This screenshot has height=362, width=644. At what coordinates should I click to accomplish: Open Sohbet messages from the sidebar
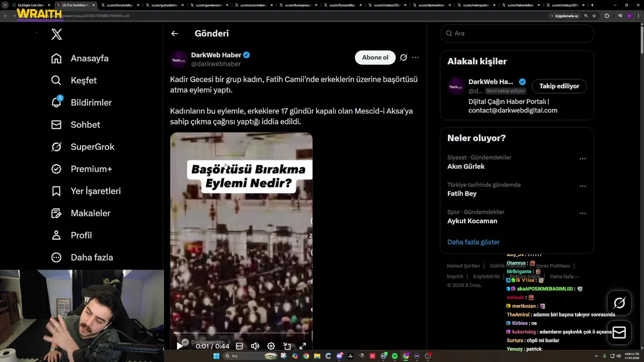75,125
